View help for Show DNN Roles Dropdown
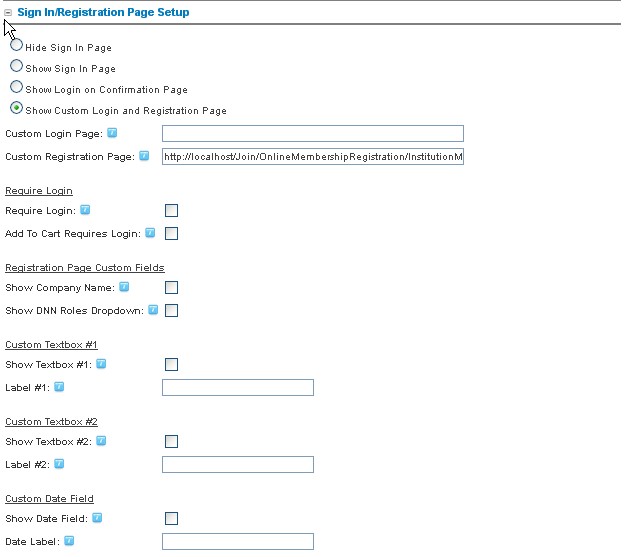626x557 pixels. [x=153, y=310]
